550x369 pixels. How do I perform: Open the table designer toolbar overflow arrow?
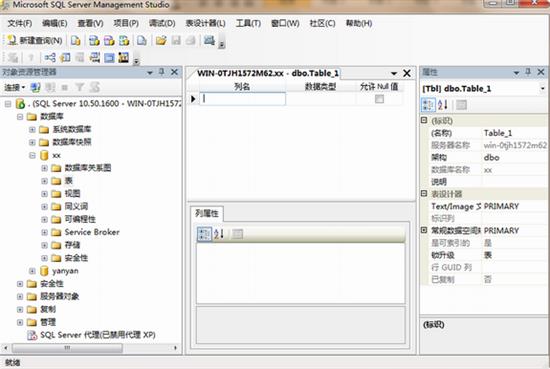pos(136,61)
